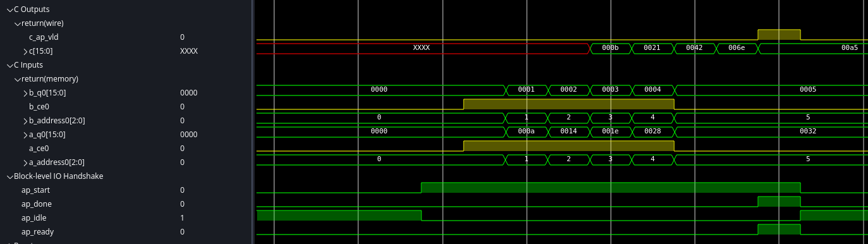The height and width of the screenshot is (244, 868).
Task: Select the ap_ready signal row
Action: 126,232
